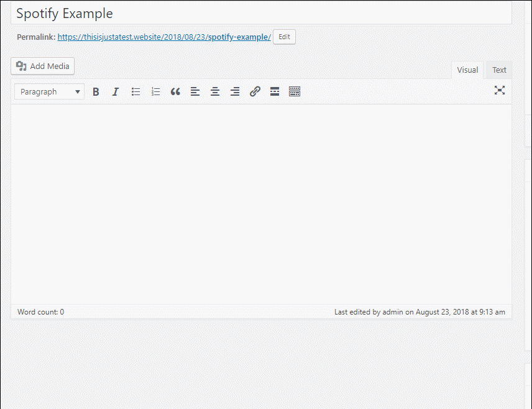Align text left
The width and height of the screenshot is (532, 409).
pyautogui.click(x=195, y=91)
